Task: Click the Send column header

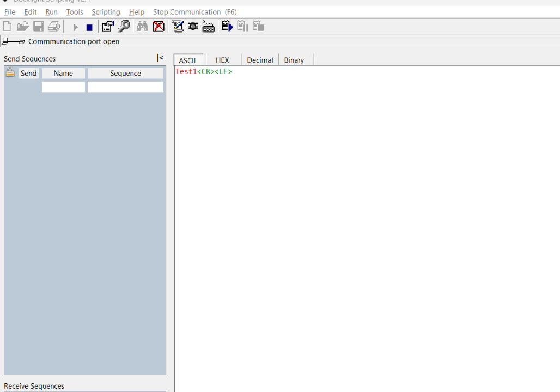Action: (x=28, y=73)
